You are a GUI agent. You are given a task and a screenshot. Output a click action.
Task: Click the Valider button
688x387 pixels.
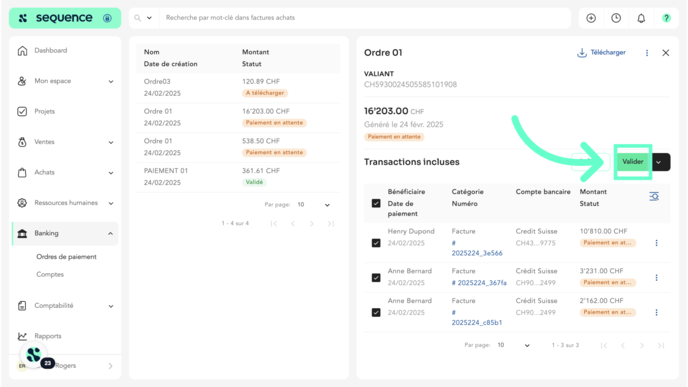click(x=633, y=162)
